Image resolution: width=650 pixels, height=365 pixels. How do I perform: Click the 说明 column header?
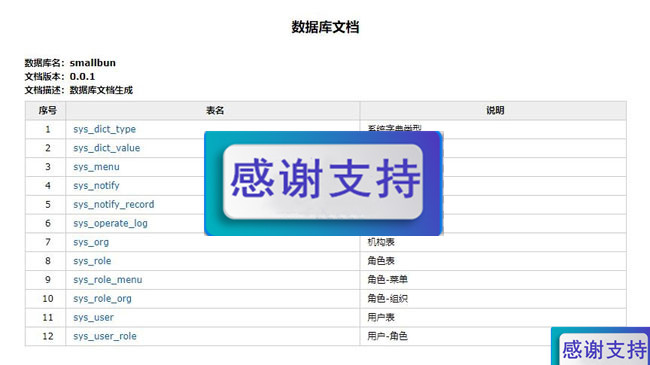click(495, 110)
